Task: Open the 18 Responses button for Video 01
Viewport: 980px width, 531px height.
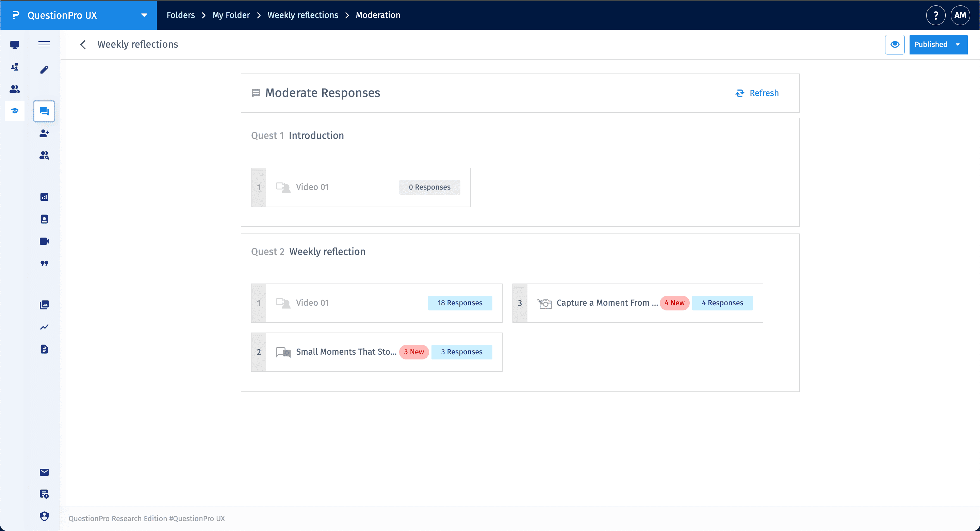Action: (x=460, y=303)
